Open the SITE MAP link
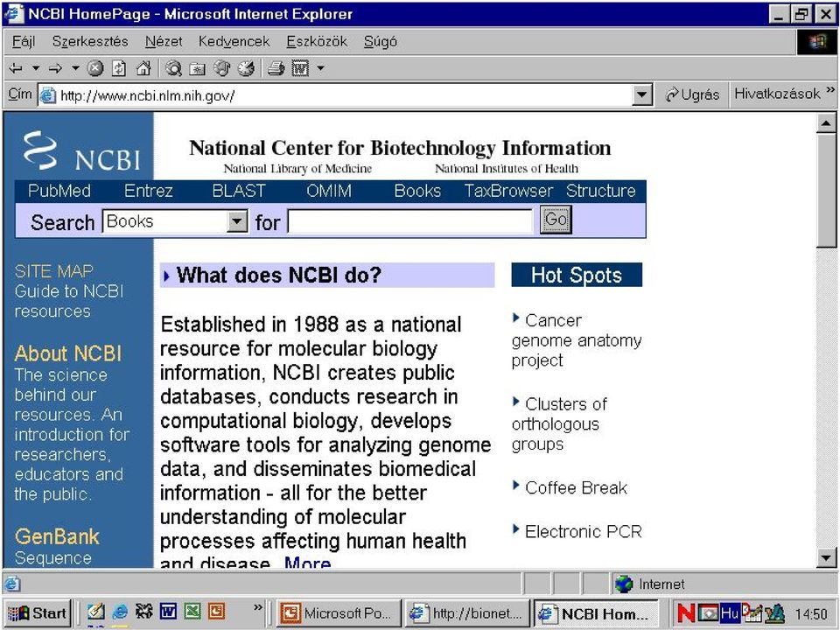The width and height of the screenshot is (840, 630). pyautogui.click(x=53, y=270)
